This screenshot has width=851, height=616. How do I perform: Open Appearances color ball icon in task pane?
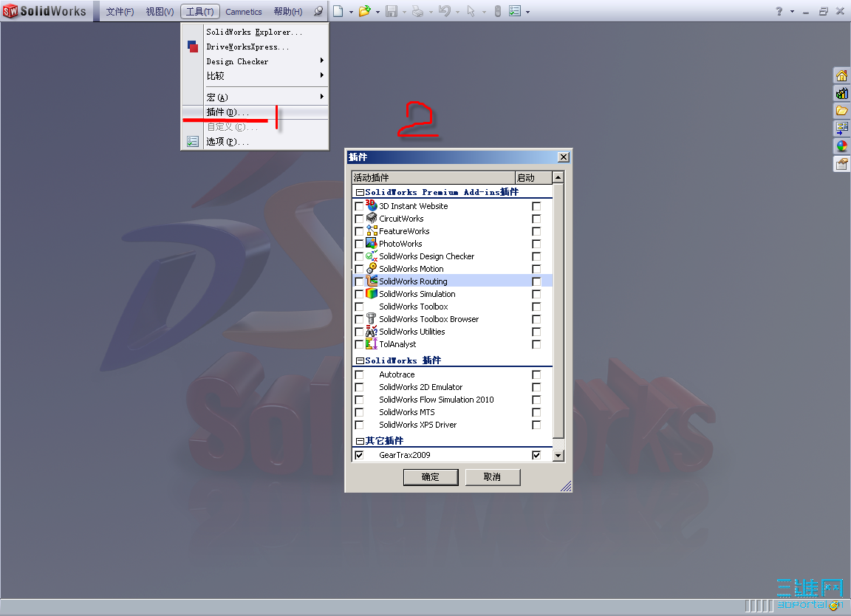(842, 146)
